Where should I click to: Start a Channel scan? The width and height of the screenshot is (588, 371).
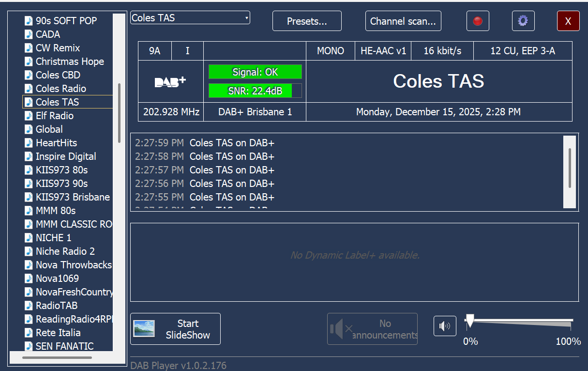(403, 21)
